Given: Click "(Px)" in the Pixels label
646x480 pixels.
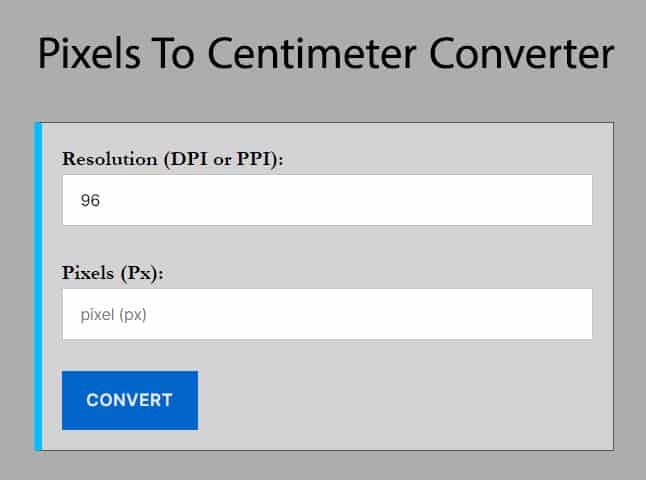Looking at the screenshot, I should 142,272.
